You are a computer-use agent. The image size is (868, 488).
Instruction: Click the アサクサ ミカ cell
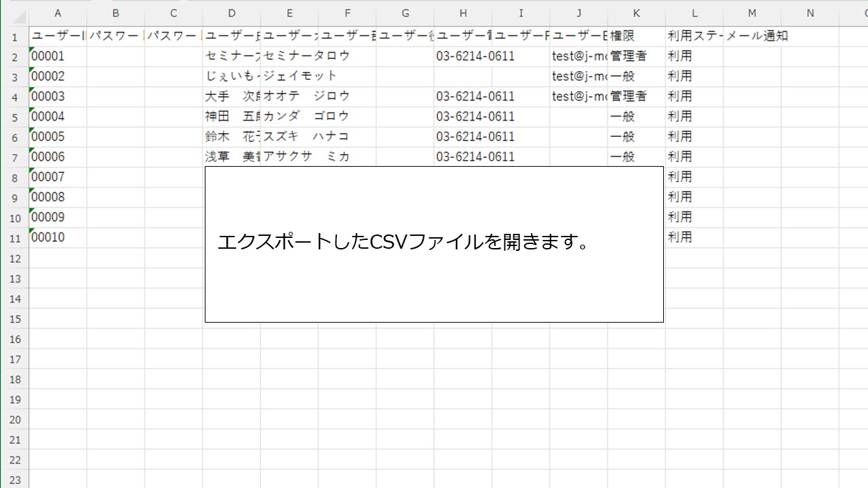tap(290, 157)
